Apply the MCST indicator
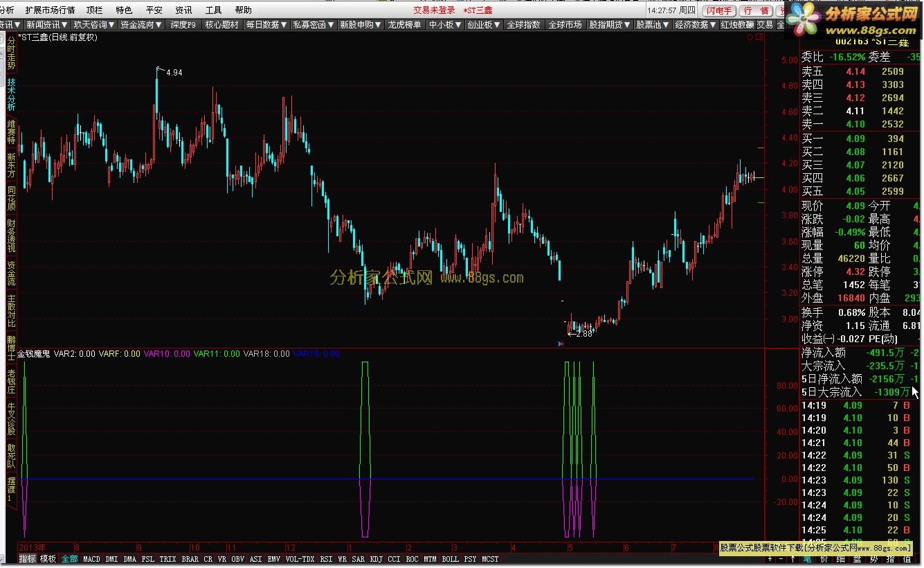Screen dimensions: 924x568 (490, 559)
